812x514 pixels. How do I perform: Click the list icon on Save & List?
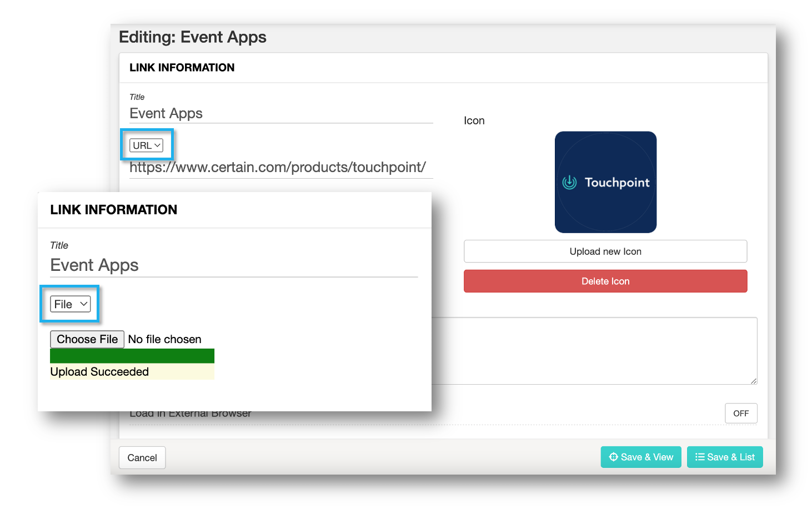point(700,457)
